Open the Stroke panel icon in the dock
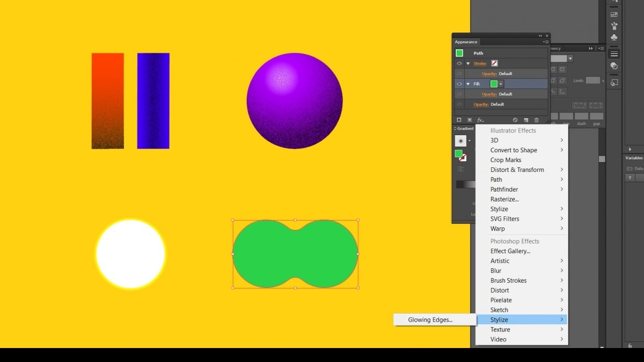The image size is (644, 362). pos(613,53)
